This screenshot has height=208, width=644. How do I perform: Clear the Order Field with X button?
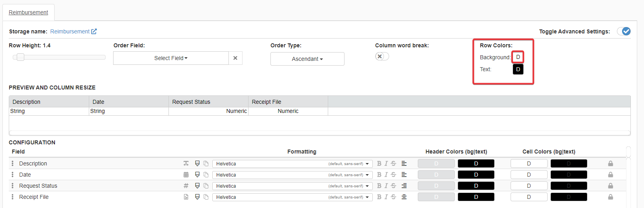(235, 58)
